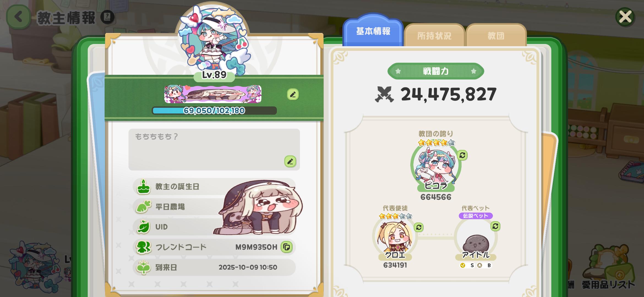This screenshot has height=297, width=644.
Task: Click the 平日農場 row
Action: (214, 207)
